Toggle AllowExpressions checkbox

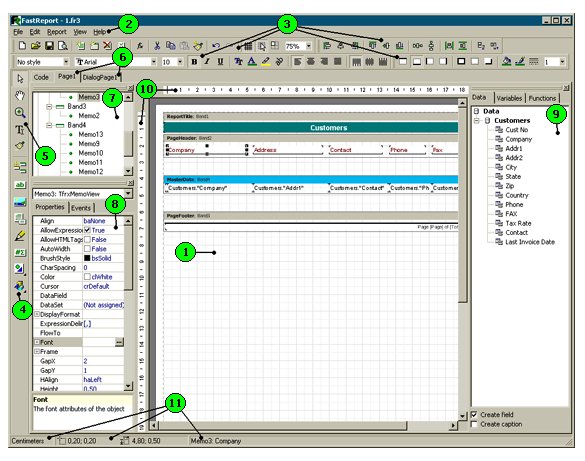pos(87,230)
